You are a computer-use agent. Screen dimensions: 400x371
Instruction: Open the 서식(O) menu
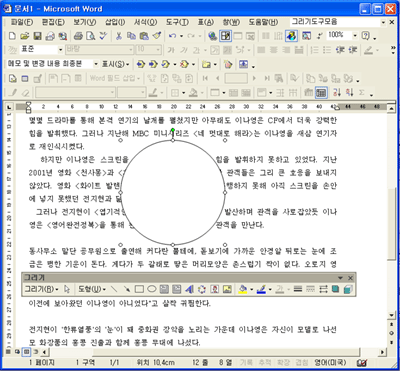[145, 22]
